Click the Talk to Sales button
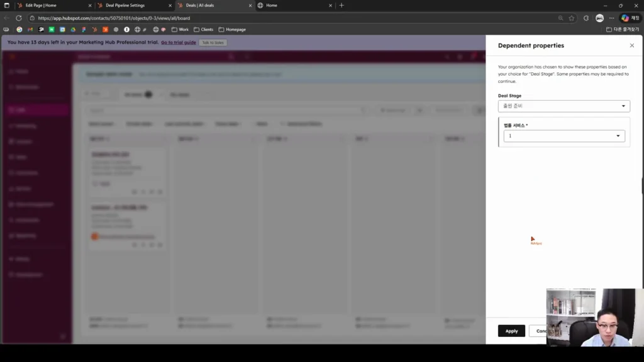The width and height of the screenshot is (644, 362). pos(213,42)
